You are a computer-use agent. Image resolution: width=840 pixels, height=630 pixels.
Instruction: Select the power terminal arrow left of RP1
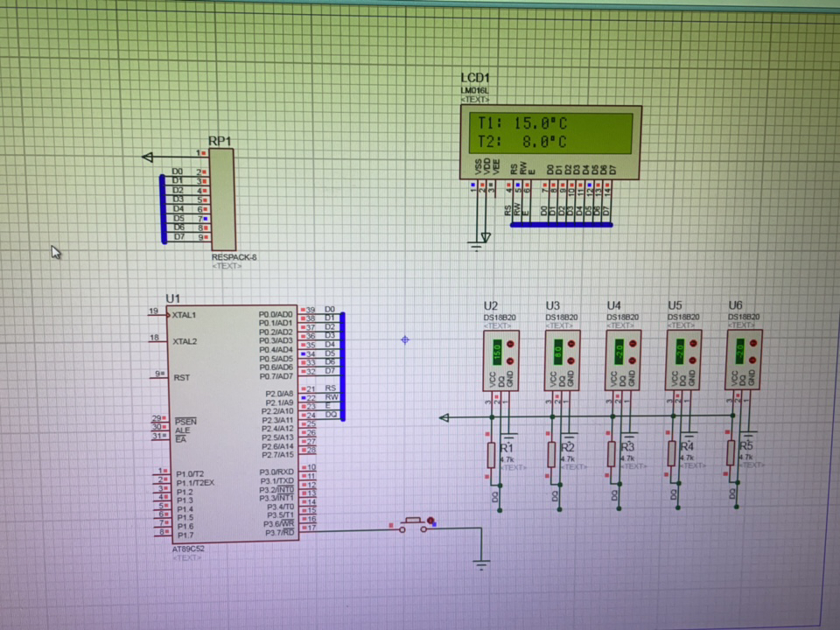coord(148,157)
